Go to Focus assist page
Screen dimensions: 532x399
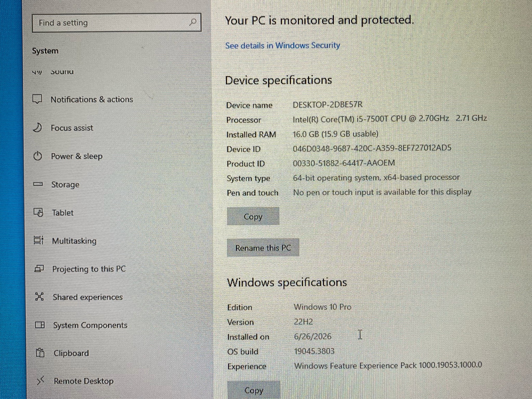[x=72, y=128]
